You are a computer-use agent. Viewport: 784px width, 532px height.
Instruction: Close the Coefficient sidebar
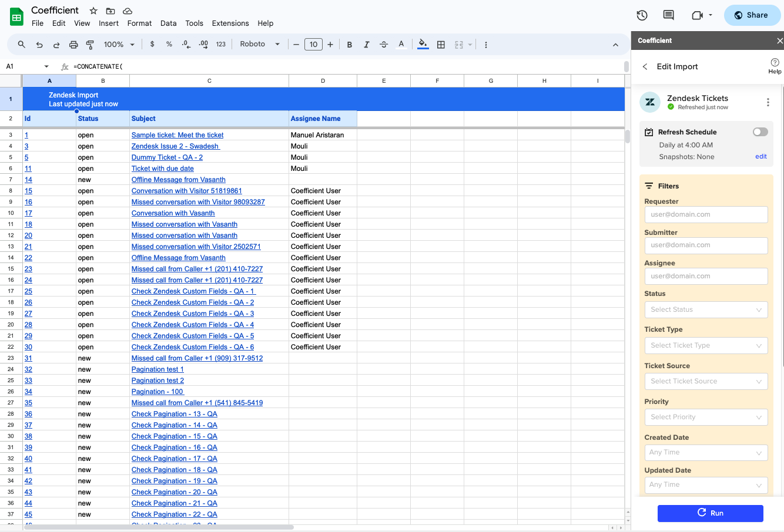779,41
